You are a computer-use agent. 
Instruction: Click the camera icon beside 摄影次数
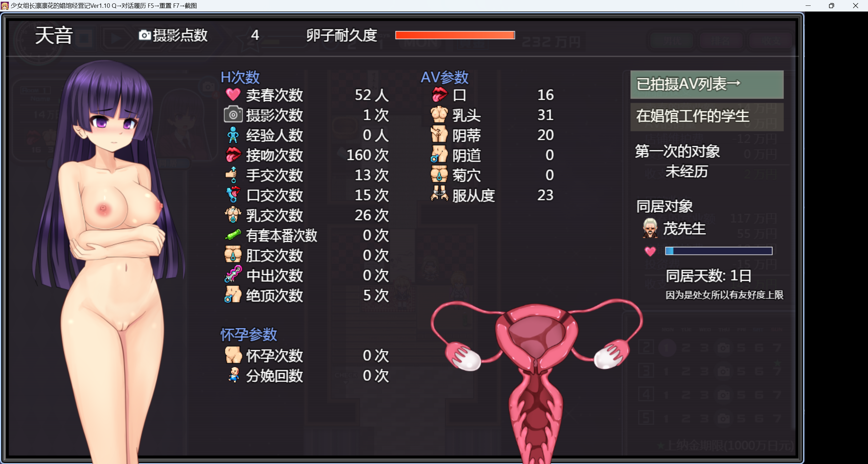[233, 115]
